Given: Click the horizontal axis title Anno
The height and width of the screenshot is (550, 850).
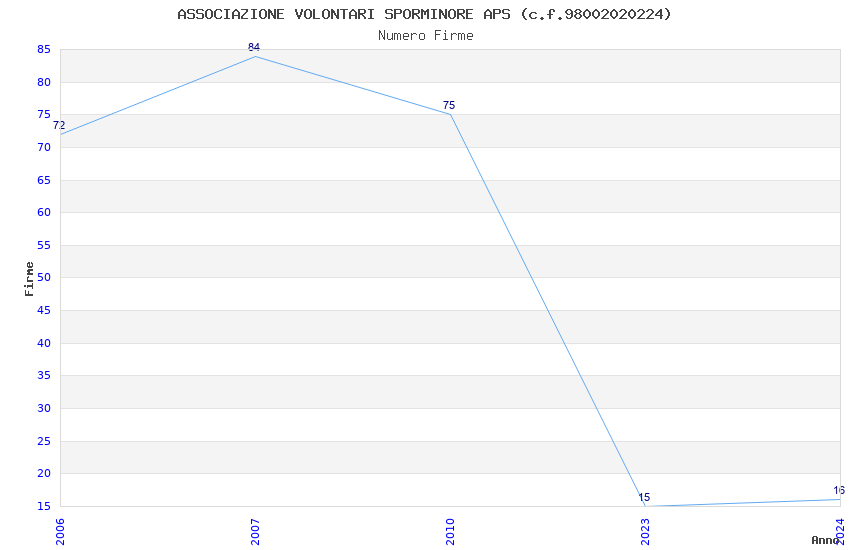Looking at the screenshot, I should point(825,540).
